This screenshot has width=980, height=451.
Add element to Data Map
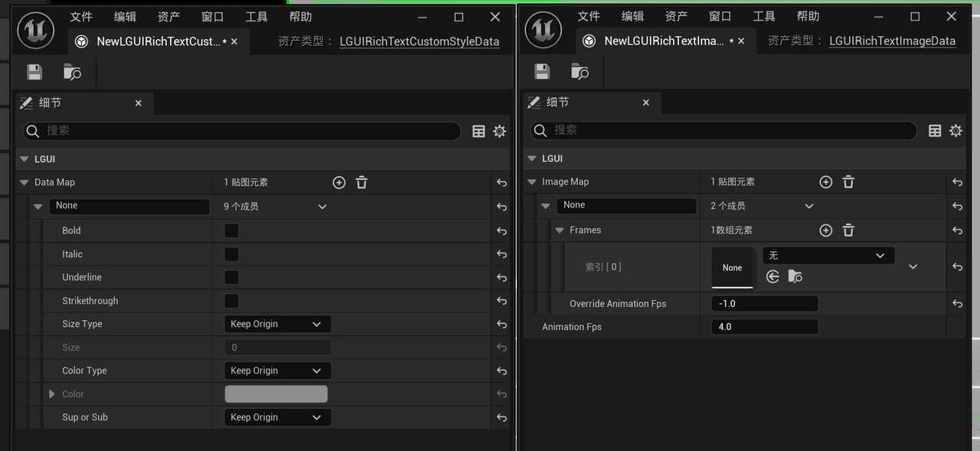(x=339, y=182)
